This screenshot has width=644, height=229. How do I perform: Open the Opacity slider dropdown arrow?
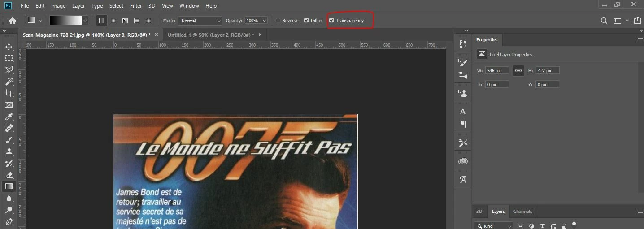264,21
